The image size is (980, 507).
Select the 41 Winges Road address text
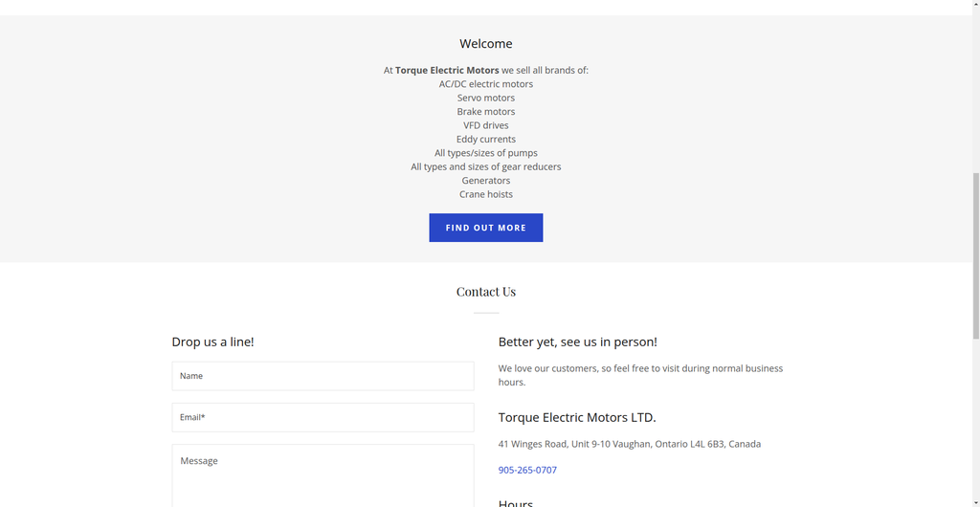[630, 444]
